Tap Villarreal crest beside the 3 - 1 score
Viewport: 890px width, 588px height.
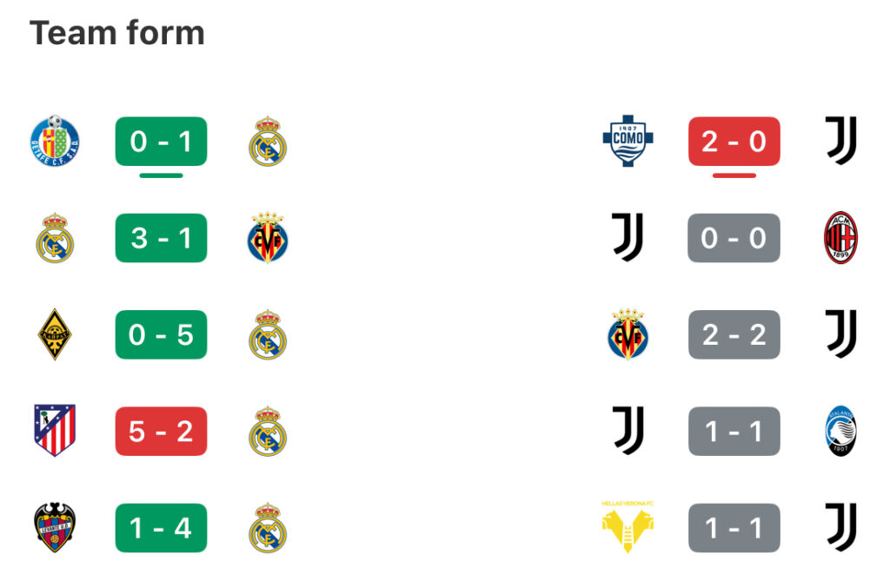268,237
